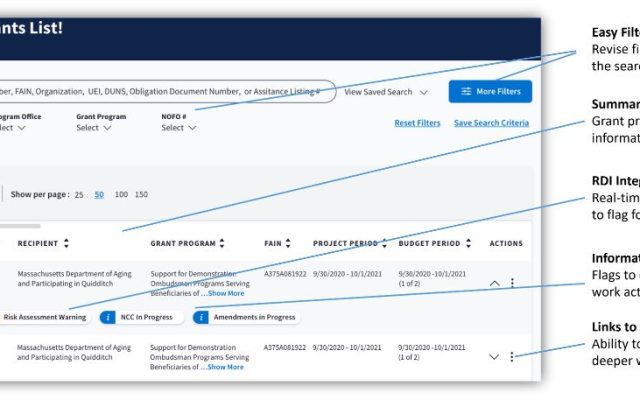Show 25 results per page
Image resolution: width=640 pixels, height=400 pixels.
78,194
